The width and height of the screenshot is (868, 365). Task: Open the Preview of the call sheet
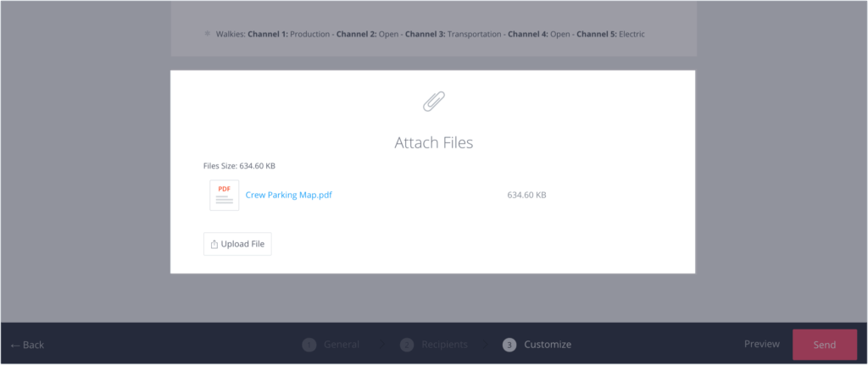pyautogui.click(x=761, y=344)
